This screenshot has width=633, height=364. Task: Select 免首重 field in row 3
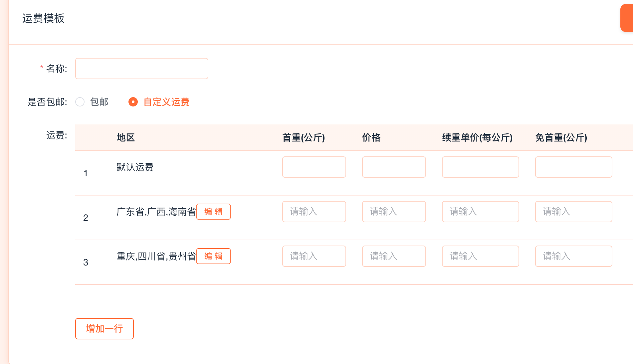[573, 256]
